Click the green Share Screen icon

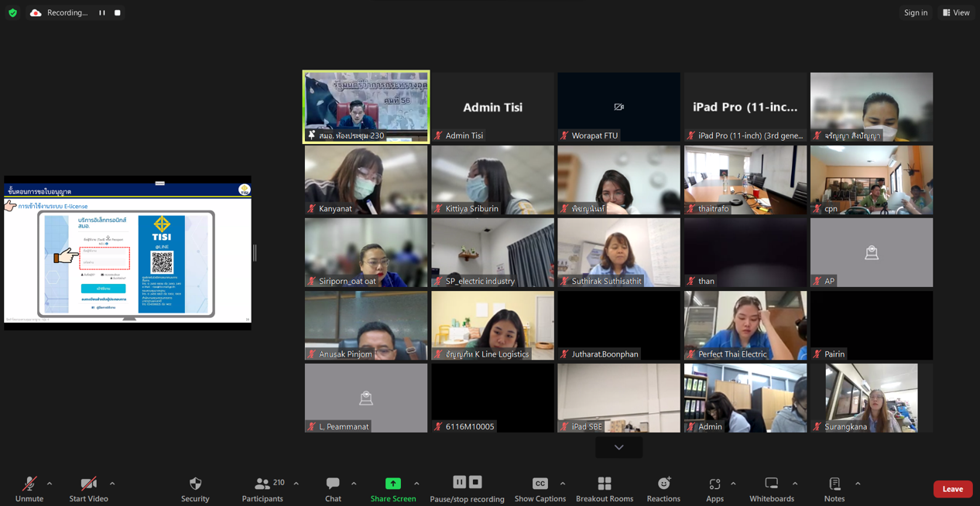(393, 484)
